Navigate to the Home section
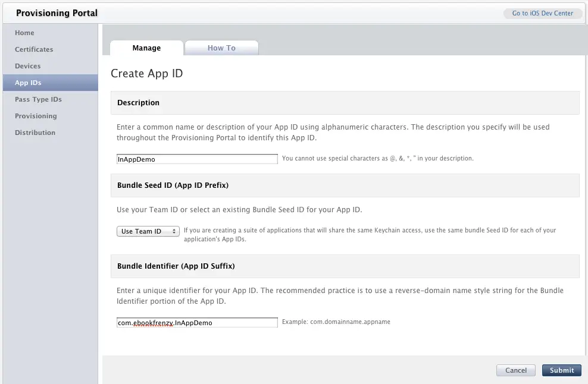This screenshot has height=384, width=588. (x=24, y=33)
